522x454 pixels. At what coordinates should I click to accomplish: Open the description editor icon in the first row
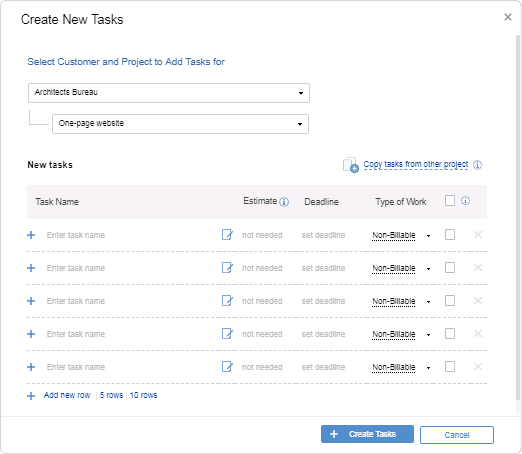click(x=227, y=235)
